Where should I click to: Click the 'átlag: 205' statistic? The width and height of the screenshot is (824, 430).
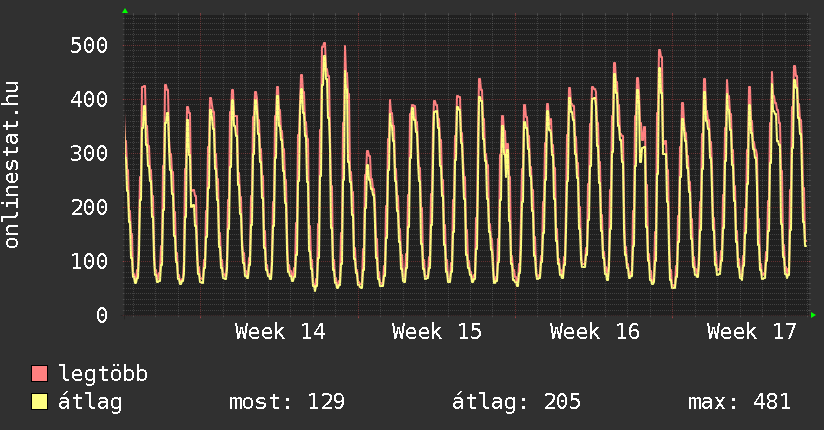point(517,402)
